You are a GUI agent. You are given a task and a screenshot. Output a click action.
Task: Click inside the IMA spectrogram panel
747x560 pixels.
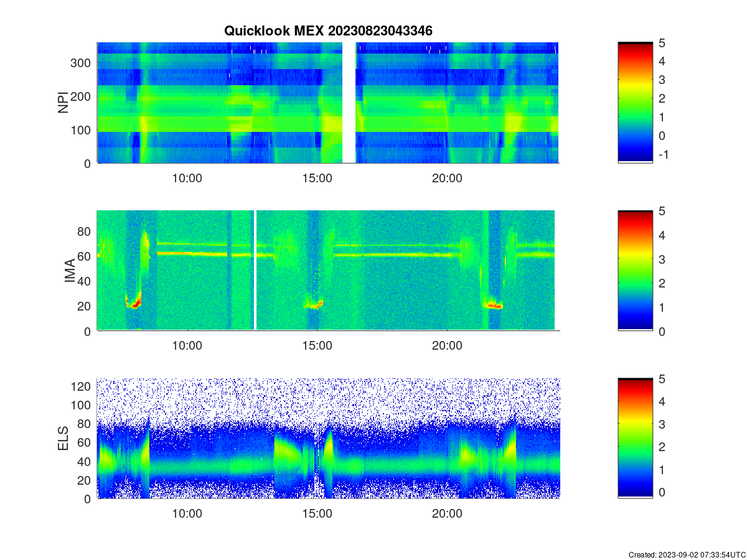[327, 271]
